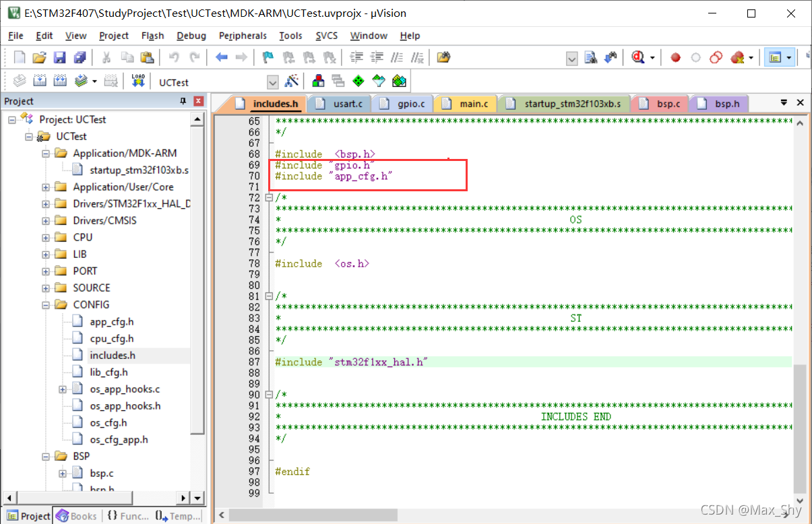Select app_cfg.h in the CONFIG group
This screenshot has width=812, height=524.
[x=111, y=322]
